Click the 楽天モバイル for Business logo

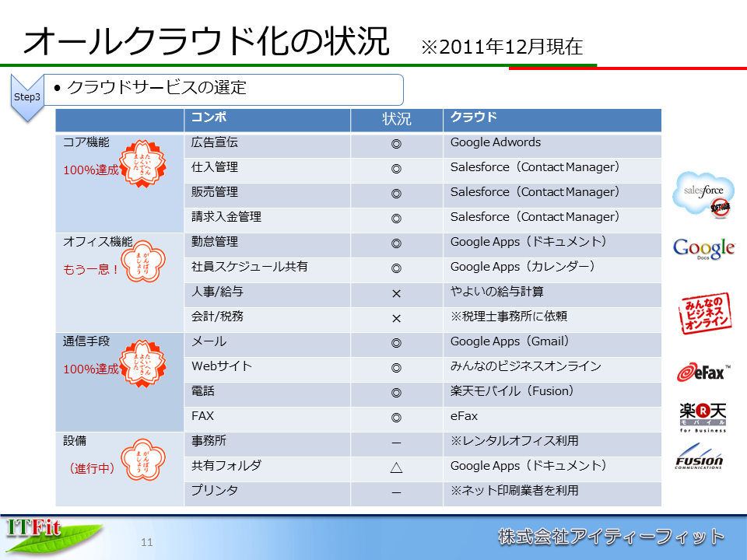pos(703,417)
